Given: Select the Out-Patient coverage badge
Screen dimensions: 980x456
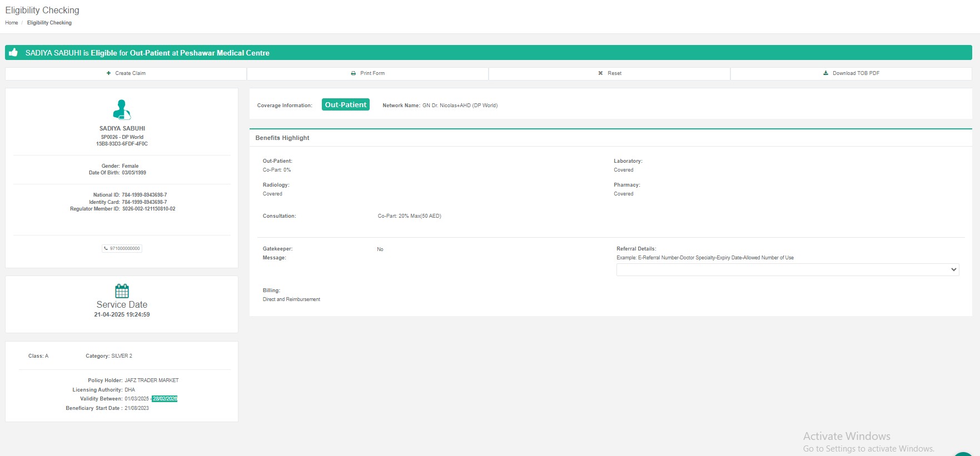Looking at the screenshot, I should click(x=345, y=105).
